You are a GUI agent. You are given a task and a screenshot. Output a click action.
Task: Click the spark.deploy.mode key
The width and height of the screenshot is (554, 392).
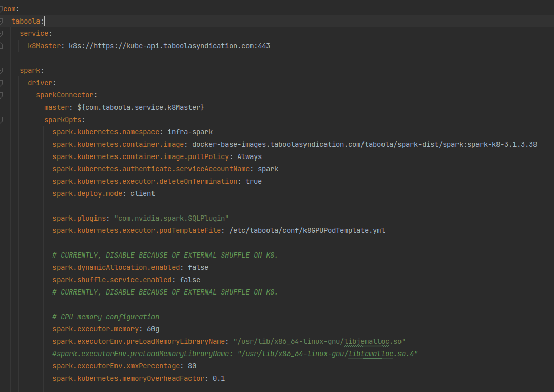pos(88,193)
